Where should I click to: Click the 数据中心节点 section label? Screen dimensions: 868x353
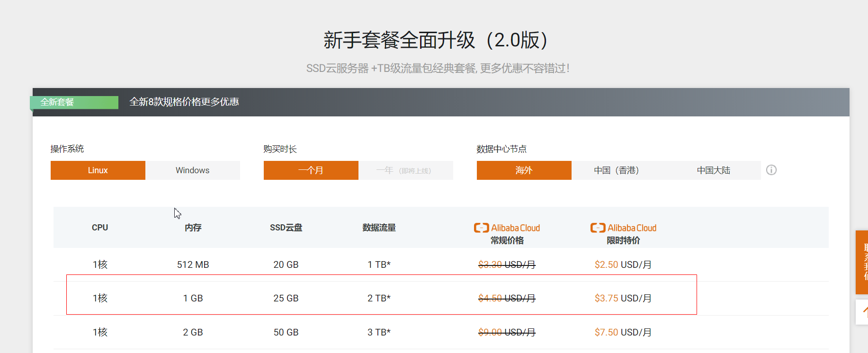501,149
